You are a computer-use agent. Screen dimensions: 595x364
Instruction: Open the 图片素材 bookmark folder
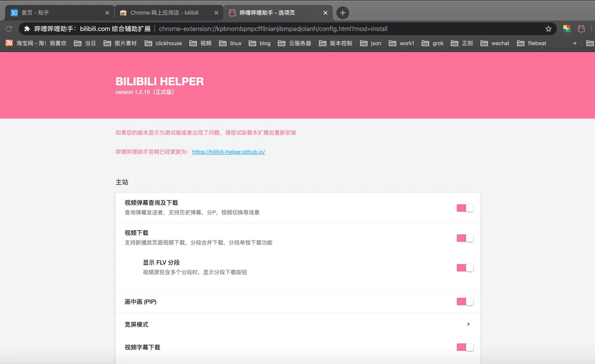120,43
